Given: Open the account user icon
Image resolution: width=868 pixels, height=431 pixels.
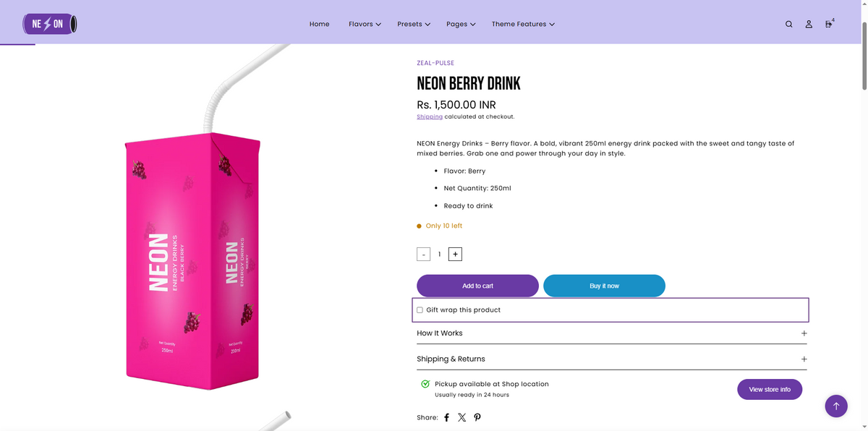Looking at the screenshot, I should coord(809,24).
